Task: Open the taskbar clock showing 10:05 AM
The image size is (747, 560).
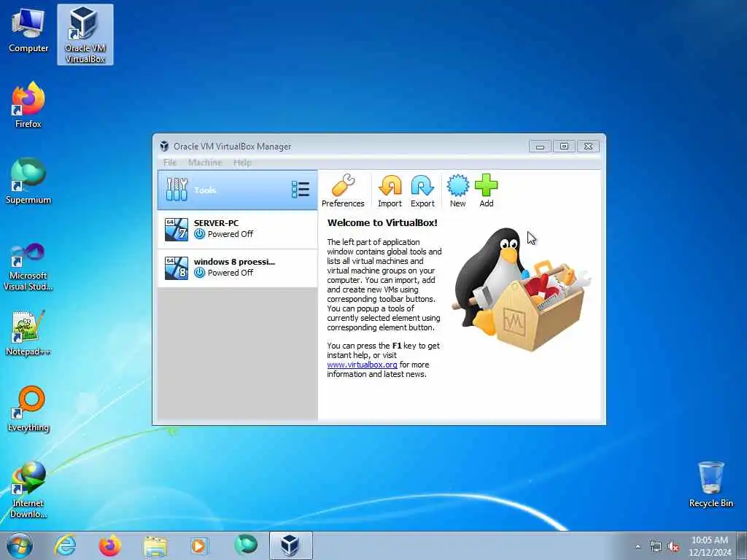Action: 709,546
